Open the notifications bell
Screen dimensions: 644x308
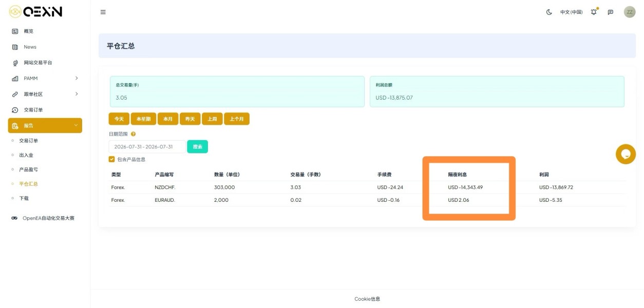[594, 12]
